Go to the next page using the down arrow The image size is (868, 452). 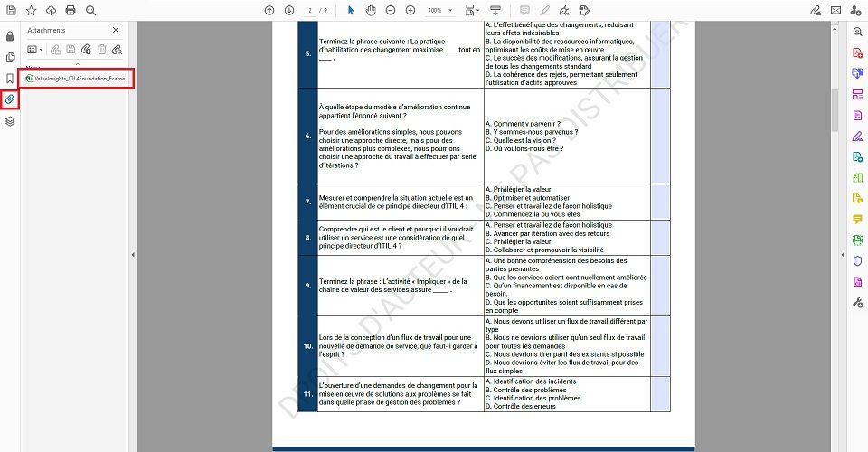pyautogui.click(x=289, y=10)
